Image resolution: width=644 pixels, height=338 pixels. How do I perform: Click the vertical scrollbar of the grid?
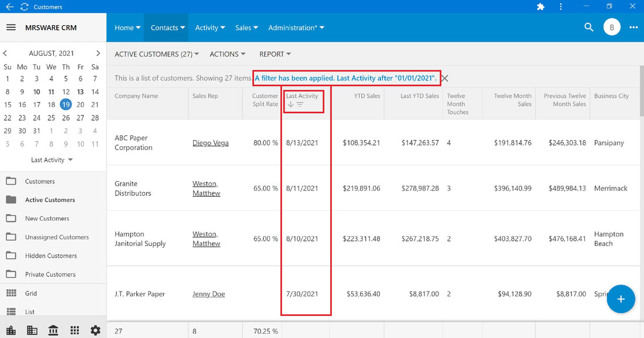pyautogui.click(x=642, y=91)
